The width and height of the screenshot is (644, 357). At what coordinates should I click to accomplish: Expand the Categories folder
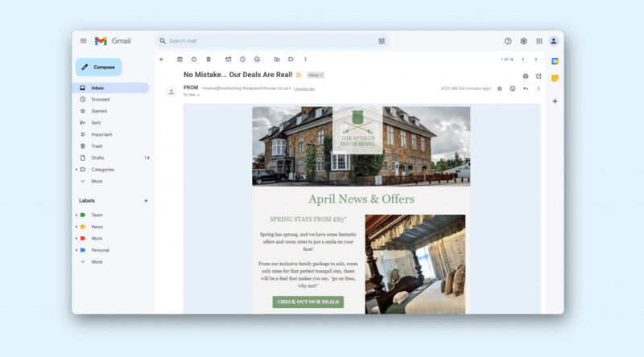click(77, 170)
